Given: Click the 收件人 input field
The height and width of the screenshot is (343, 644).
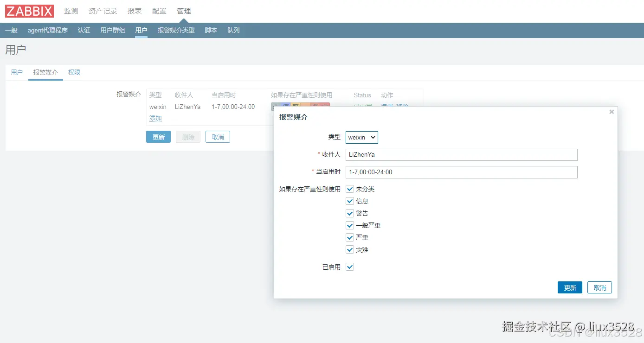Looking at the screenshot, I should tap(461, 155).
